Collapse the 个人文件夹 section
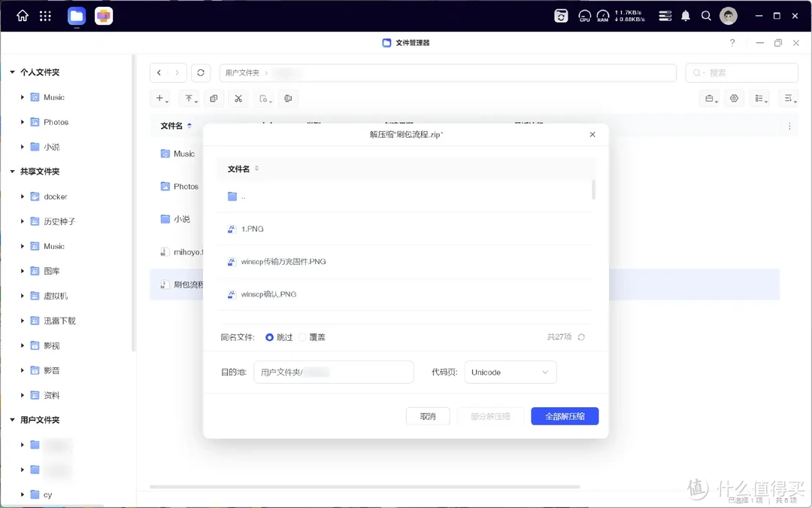 tap(13, 72)
